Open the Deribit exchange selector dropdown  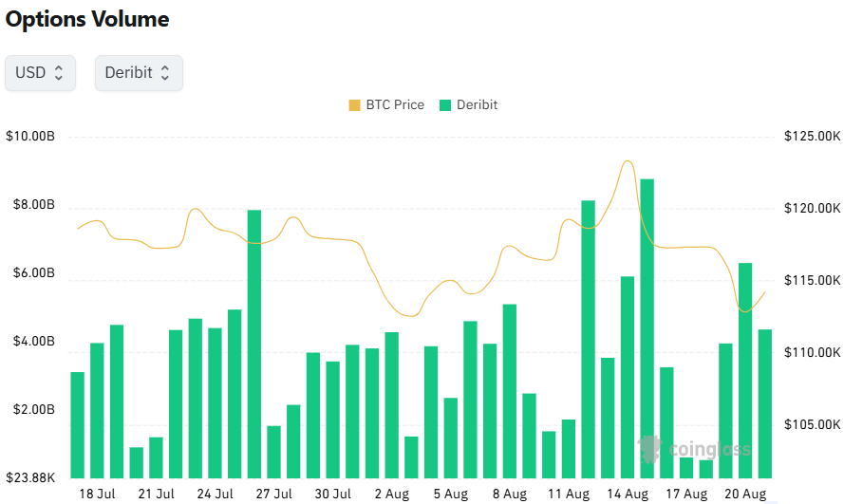[x=139, y=73]
